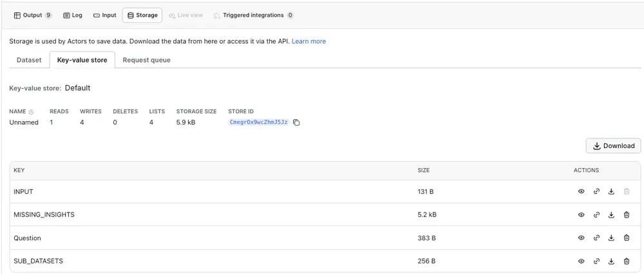
Task: Open the Live view tab
Action: 185,15
